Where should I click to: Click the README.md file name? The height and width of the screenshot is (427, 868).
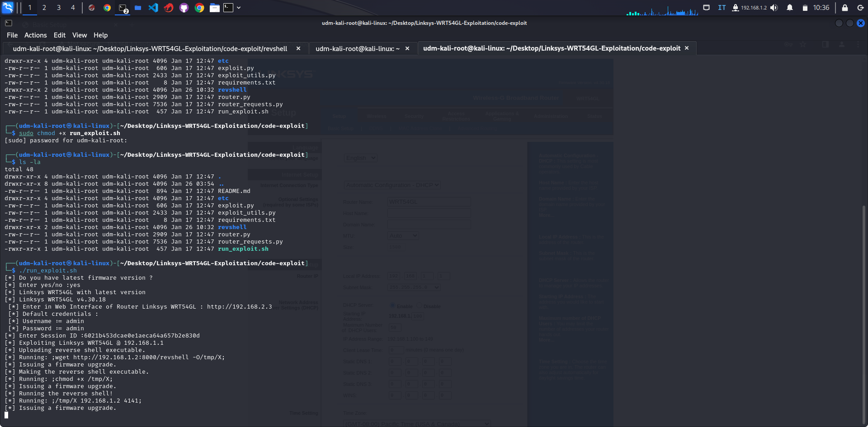pos(234,191)
